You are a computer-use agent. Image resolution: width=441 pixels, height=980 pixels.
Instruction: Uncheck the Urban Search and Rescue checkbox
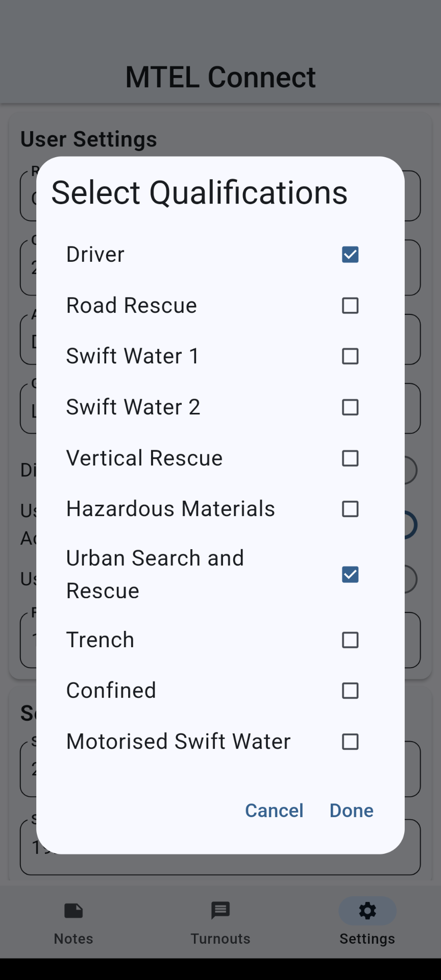(x=350, y=574)
